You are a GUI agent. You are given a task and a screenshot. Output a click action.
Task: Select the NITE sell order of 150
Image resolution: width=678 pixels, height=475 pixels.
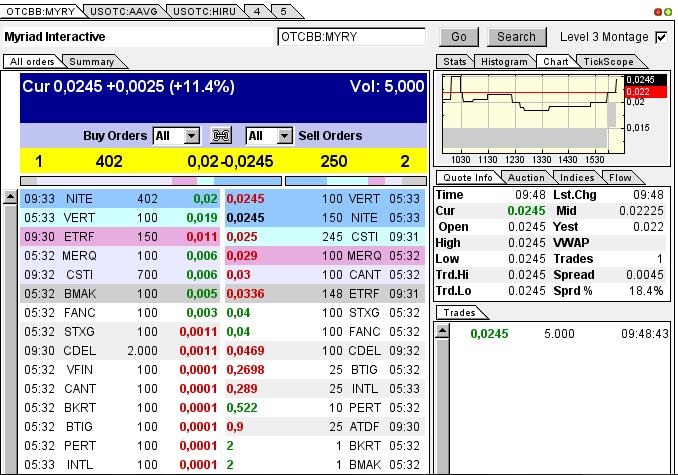325,218
